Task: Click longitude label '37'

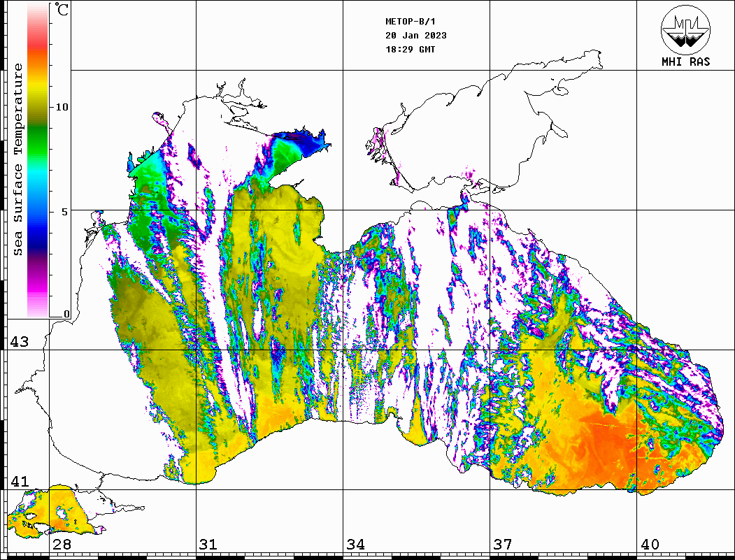Action: 503,545
